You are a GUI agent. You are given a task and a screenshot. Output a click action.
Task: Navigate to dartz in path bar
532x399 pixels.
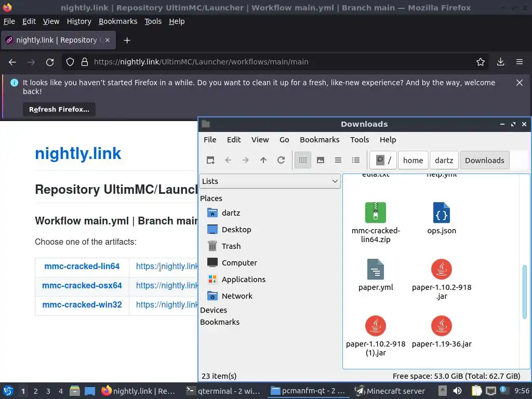(x=444, y=160)
